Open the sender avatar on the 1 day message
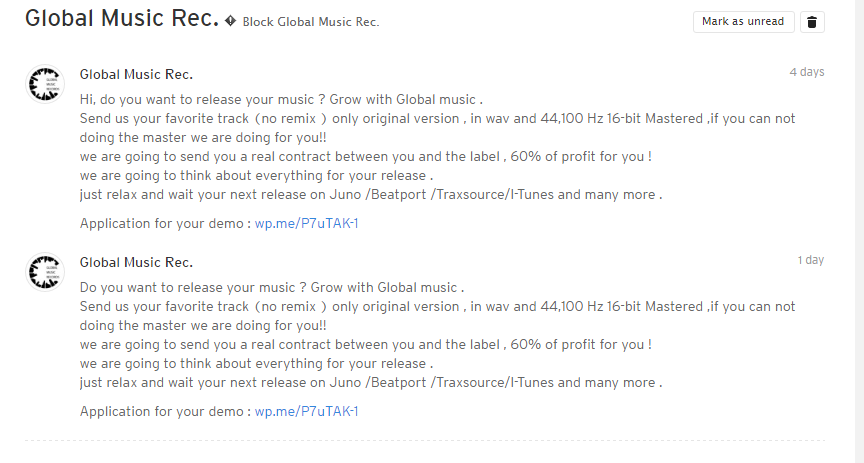864x463 pixels. pyautogui.click(x=45, y=272)
